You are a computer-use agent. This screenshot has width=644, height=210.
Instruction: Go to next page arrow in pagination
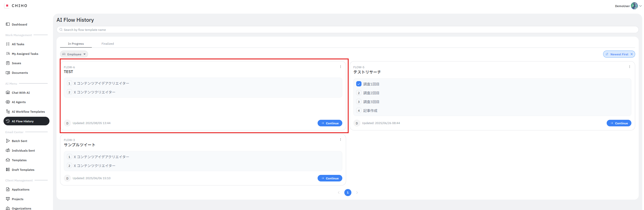(357, 193)
